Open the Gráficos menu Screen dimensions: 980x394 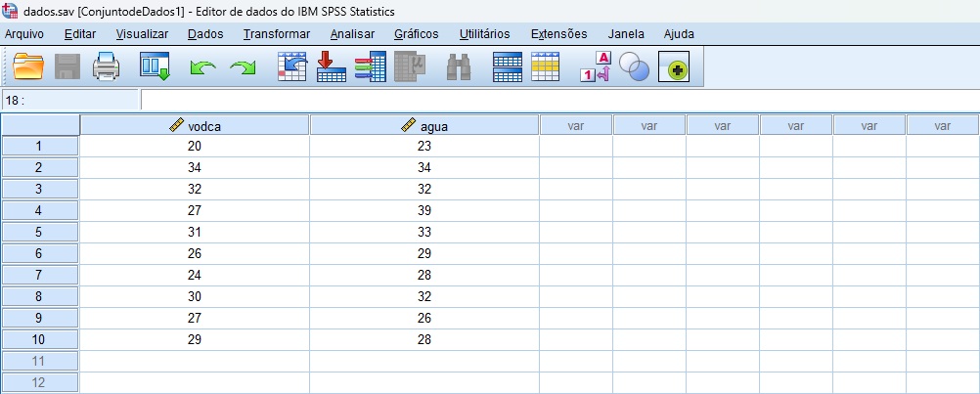417,34
